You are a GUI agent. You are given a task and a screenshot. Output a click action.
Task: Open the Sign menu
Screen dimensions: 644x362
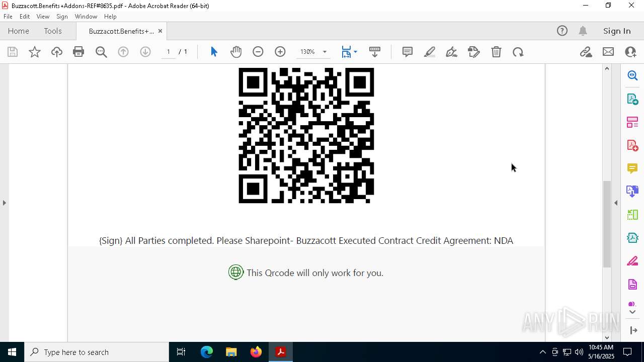coord(62,17)
